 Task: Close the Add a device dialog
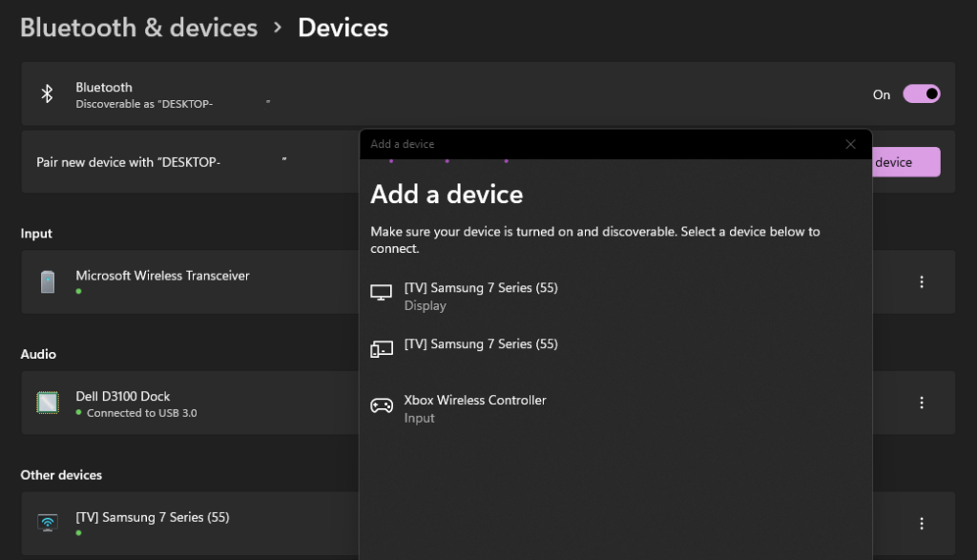click(850, 144)
